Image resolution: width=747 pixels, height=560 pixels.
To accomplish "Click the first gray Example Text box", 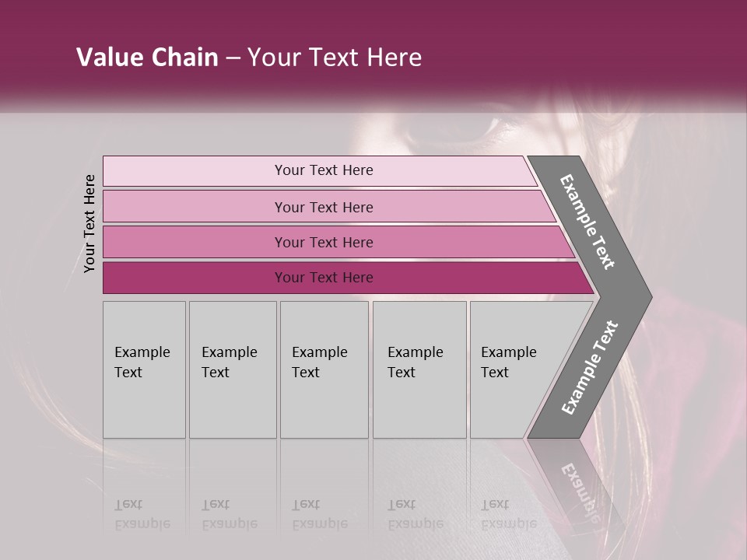I will pyautogui.click(x=144, y=369).
